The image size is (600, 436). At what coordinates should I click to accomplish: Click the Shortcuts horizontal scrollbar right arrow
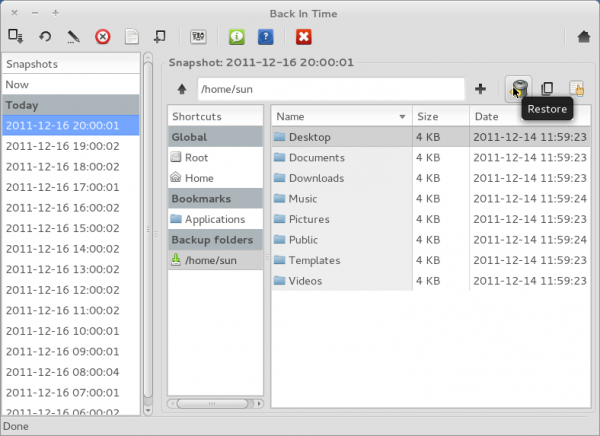pos(259,403)
